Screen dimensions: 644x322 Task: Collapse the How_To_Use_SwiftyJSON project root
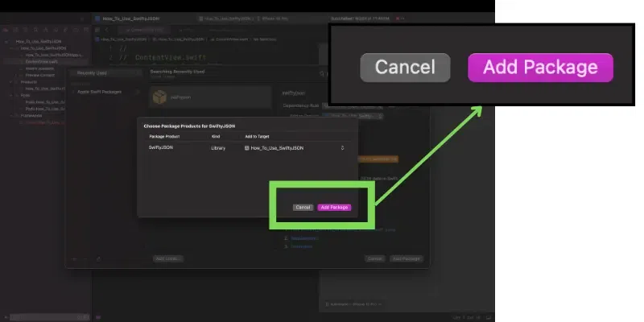pos(6,42)
